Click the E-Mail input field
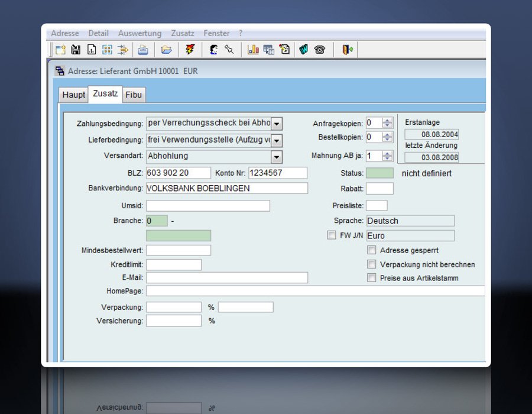The width and height of the screenshot is (532, 414). click(x=227, y=277)
